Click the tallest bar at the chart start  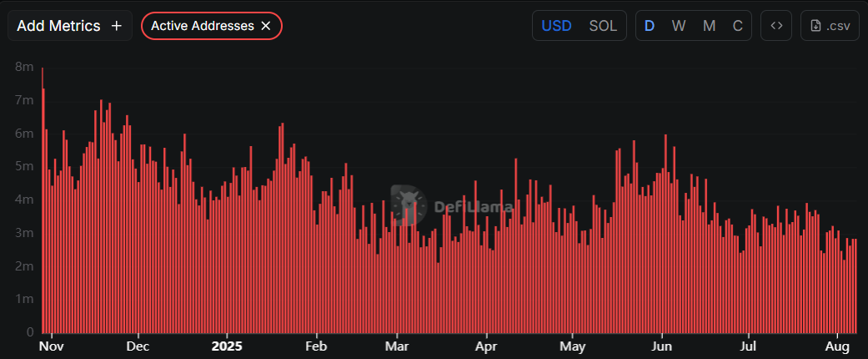43,200
